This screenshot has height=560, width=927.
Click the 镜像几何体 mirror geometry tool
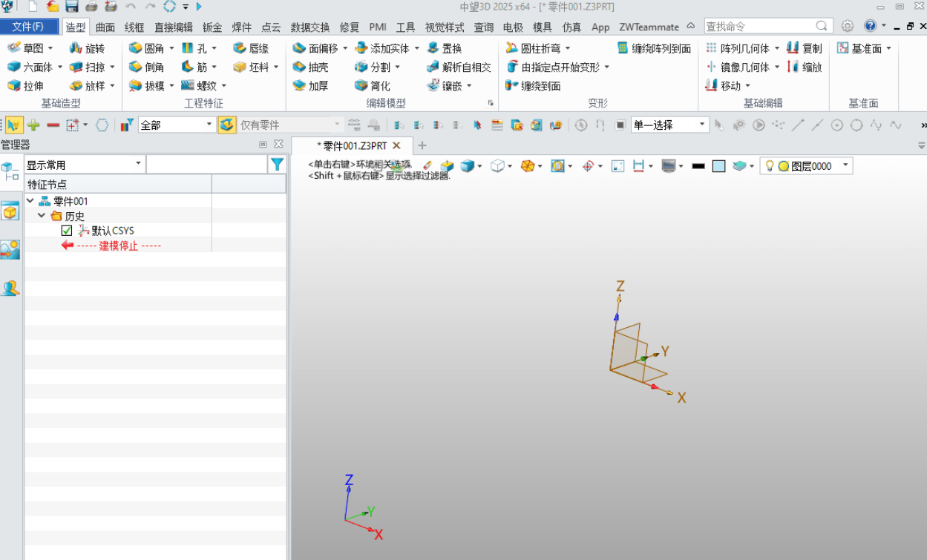pos(737,67)
